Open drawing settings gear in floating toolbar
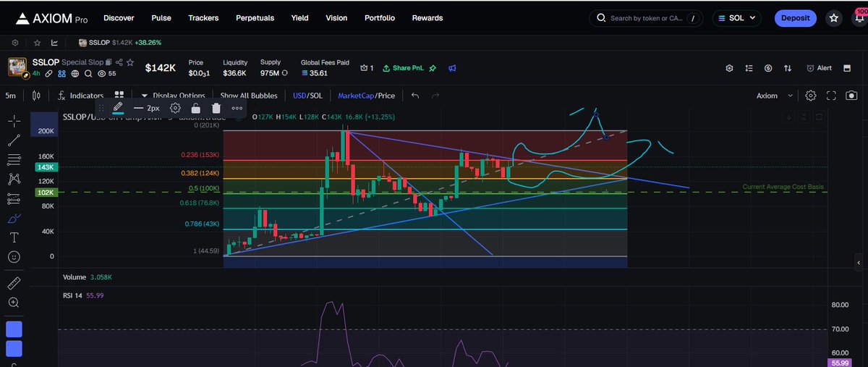This screenshot has width=868, height=367. pos(175,108)
